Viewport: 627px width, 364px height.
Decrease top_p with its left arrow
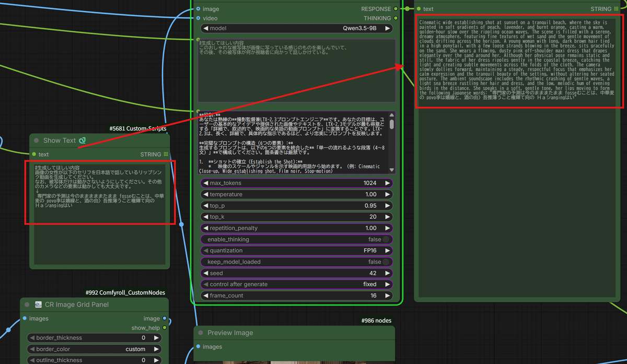(x=206, y=206)
